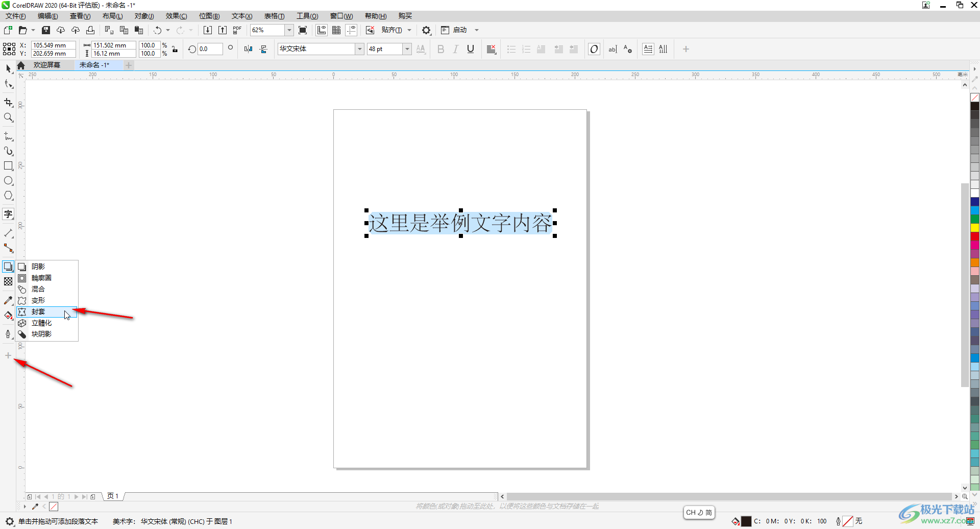Click the no-color swatch in palette
The image size is (980, 529).
click(975, 98)
